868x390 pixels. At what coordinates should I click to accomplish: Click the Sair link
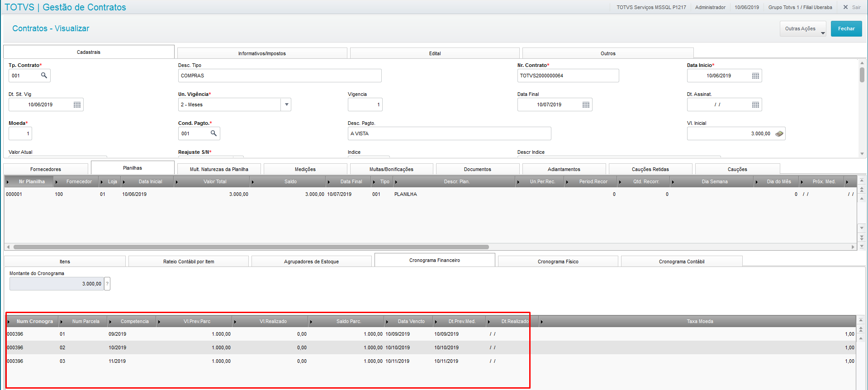coord(856,7)
